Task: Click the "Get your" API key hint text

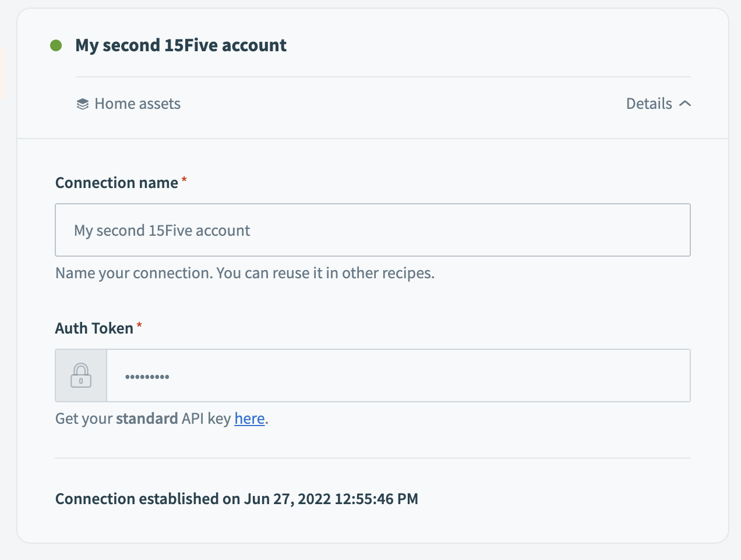Action: (x=84, y=419)
